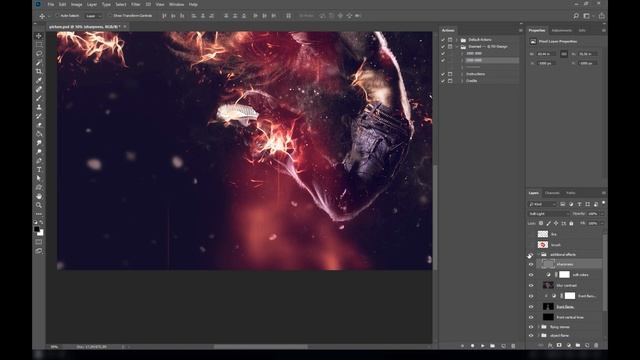Toggle Show Transform Controls checkbox
The height and width of the screenshot is (360, 640).
110,16
